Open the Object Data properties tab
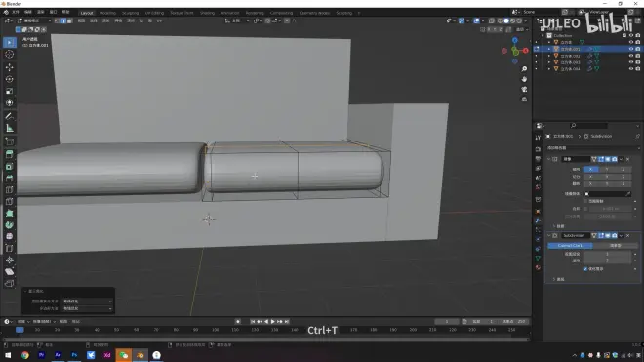Viewport: 644px width, 362px height. point(538,258)
